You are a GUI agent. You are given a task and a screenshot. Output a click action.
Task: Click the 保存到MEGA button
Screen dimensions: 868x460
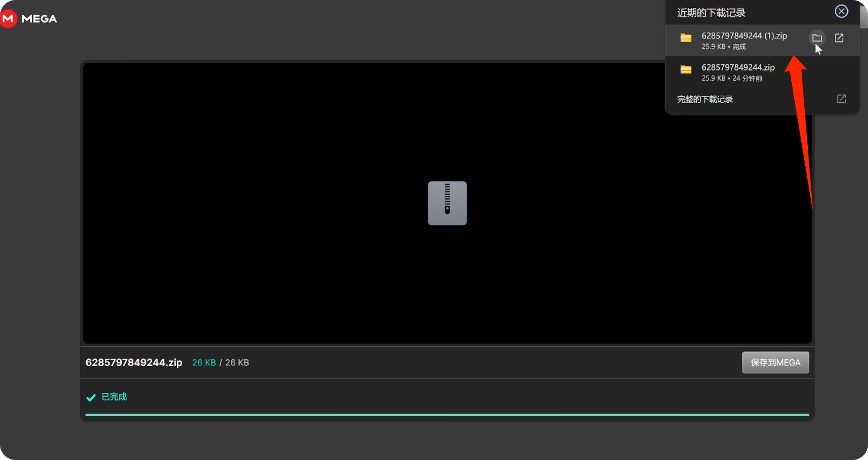[x=775, y=362]
